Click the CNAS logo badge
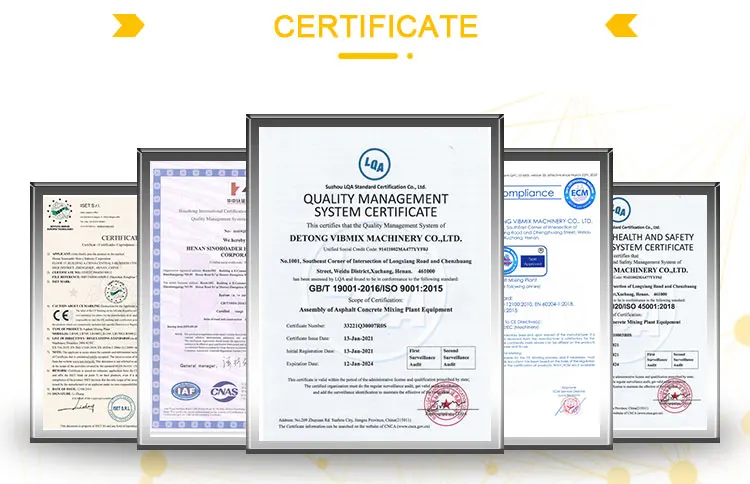Image resolution: width=750 pixels, height=484 pixels. click(224, 392)
